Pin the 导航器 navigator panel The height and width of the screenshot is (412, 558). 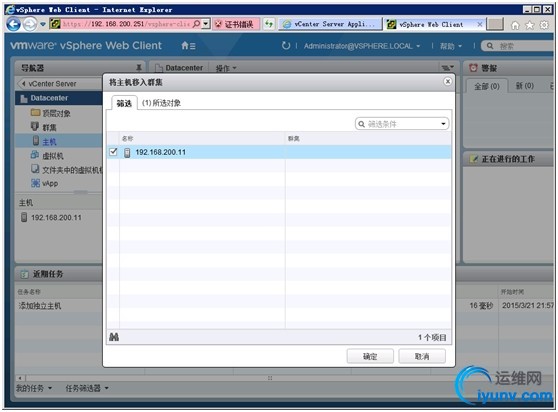pyautogui.click(x=139, y=67)
